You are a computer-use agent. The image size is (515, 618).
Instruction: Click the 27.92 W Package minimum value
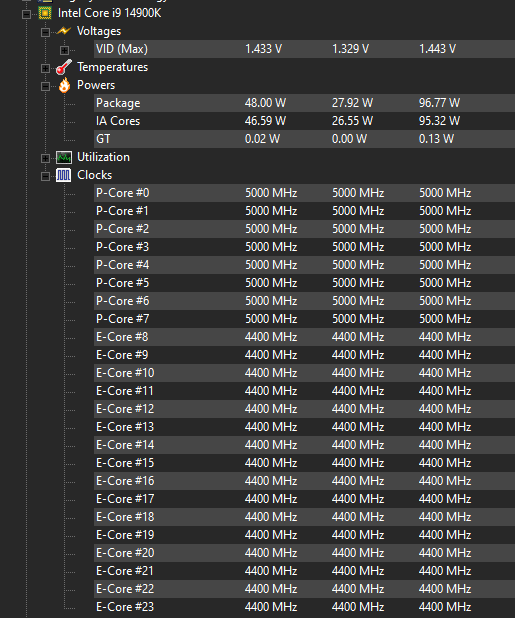(x=352, y=103)
